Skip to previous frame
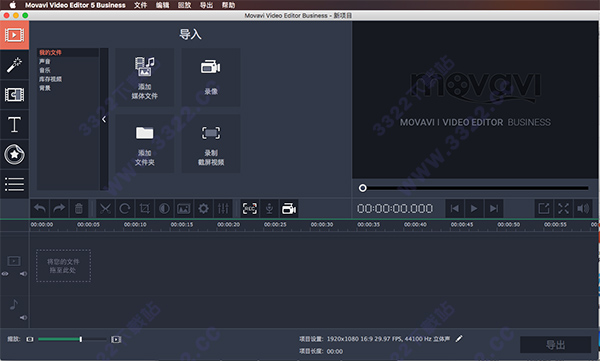Image resolution: width=600 pixels, height=361 pixels. pos(455,208)
